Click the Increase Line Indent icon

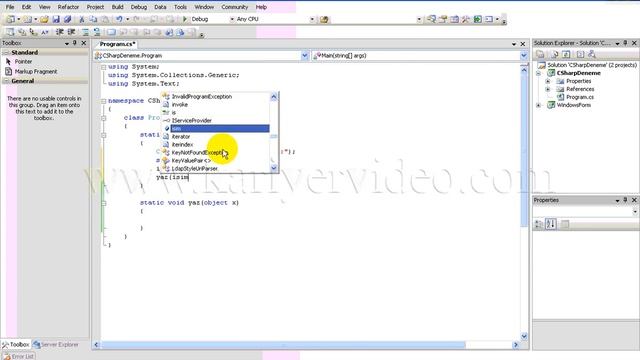pos(71,32)
